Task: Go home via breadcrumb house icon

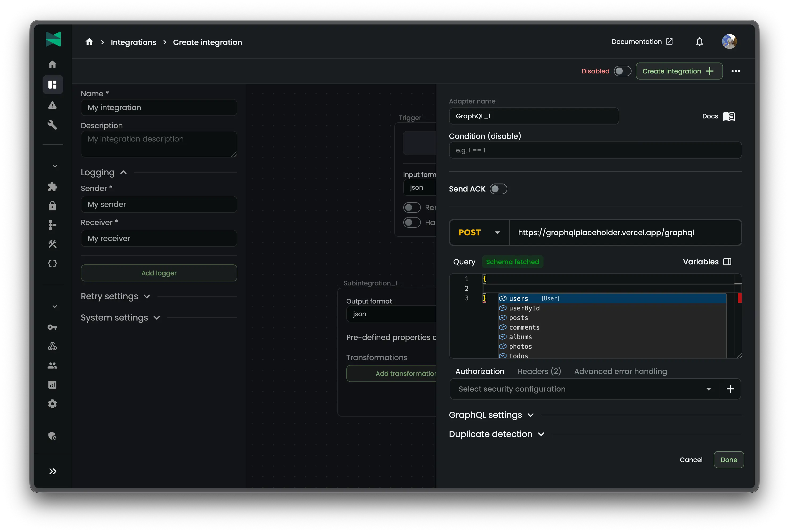Action: pyautogui.click(x=89, y=41)
